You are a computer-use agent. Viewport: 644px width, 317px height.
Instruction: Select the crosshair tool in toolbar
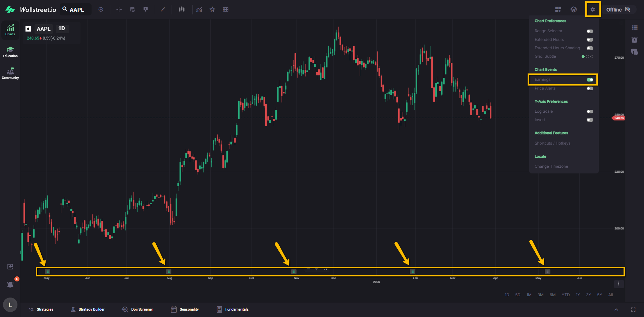point(119,9)
